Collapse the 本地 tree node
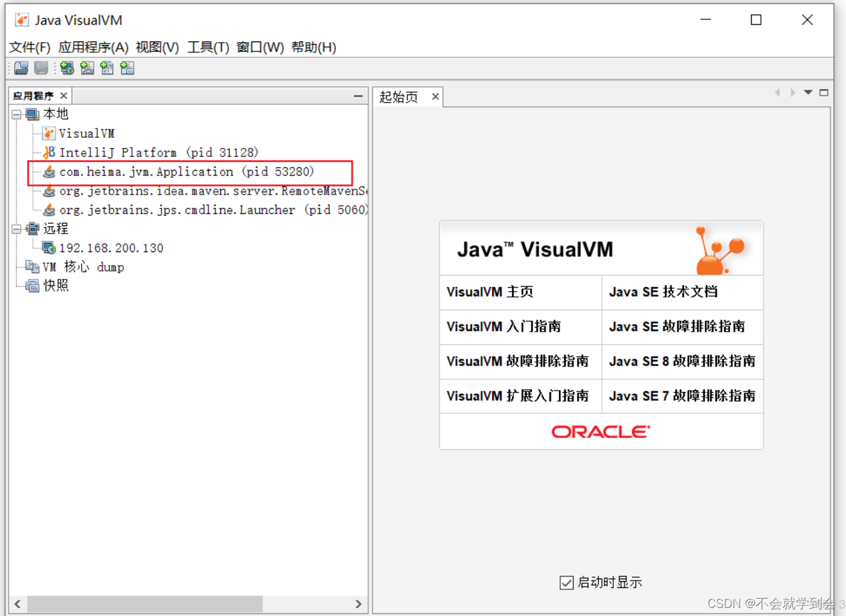Image resolution: width=846 pixels, height=616 pixels. (16, 114)
